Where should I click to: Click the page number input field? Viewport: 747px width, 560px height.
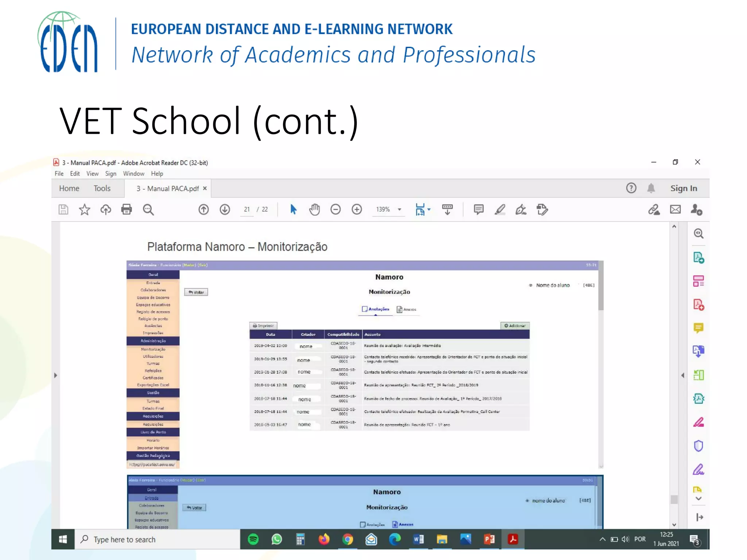tap(247, 210)
